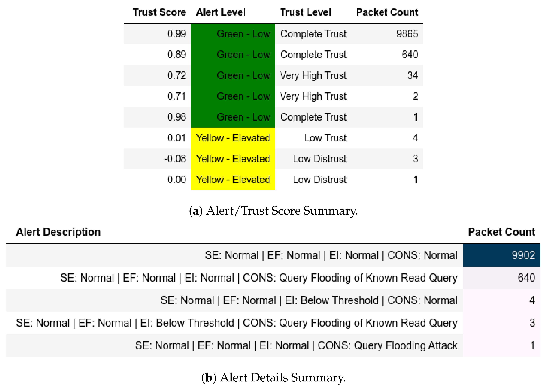Screen dimensions: 547x392
Task: Click the Alert Details Summary caption
Action: pos(273,377)
